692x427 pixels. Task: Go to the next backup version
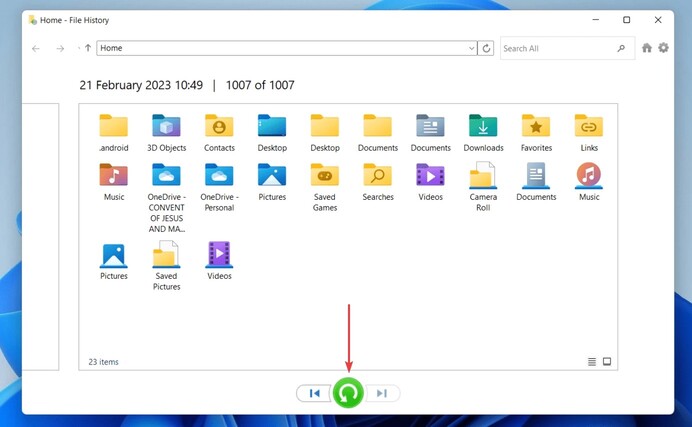pos(382,393)
